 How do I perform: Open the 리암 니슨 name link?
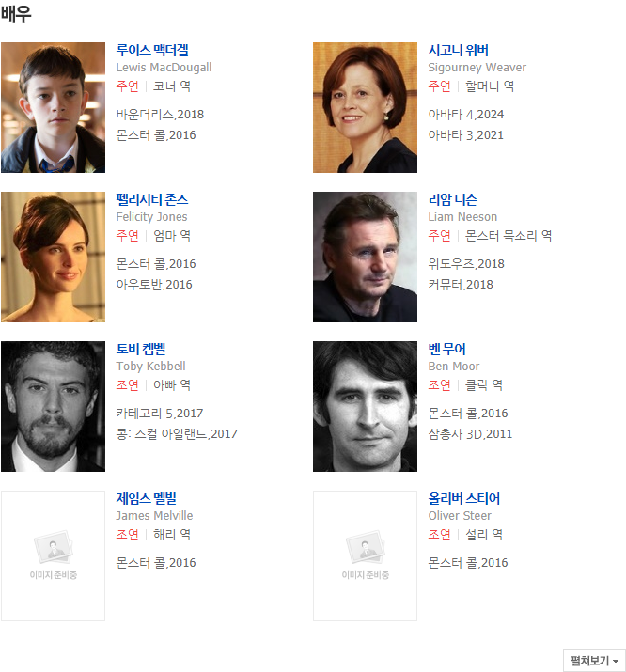point(452,199)
